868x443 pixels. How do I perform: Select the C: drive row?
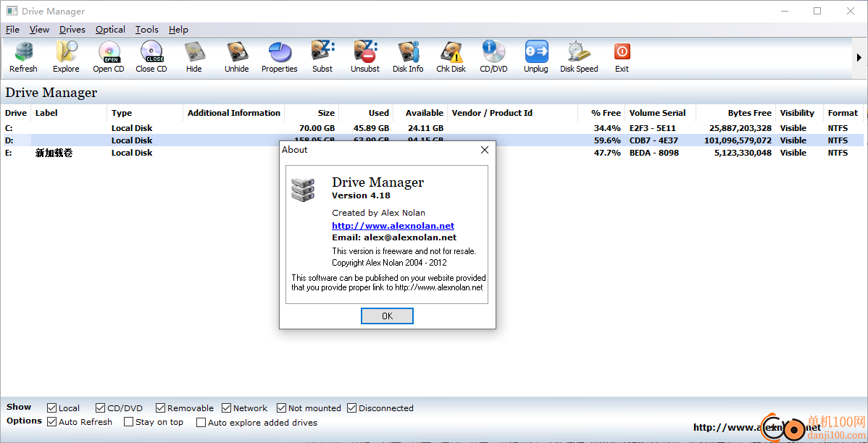[432, 128]
